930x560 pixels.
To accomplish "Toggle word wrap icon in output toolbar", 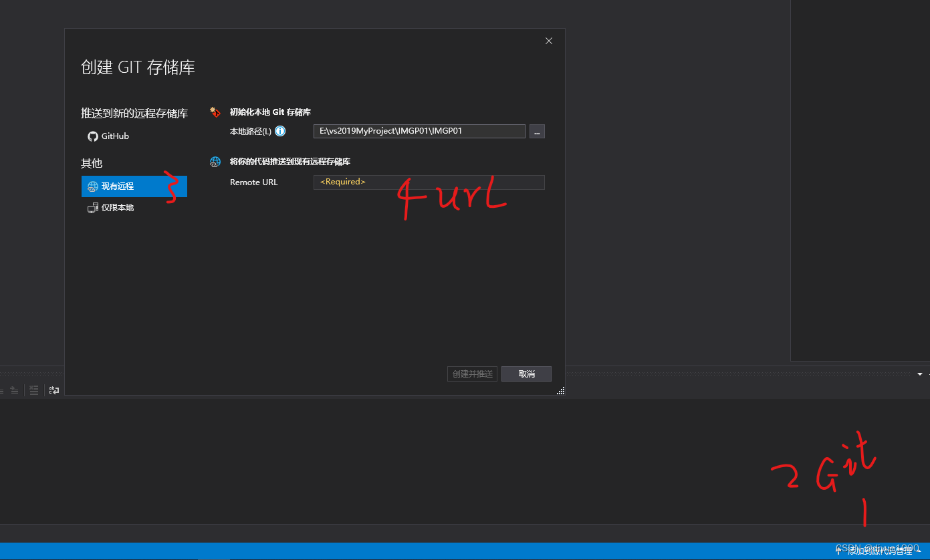I will coord(53,390).
